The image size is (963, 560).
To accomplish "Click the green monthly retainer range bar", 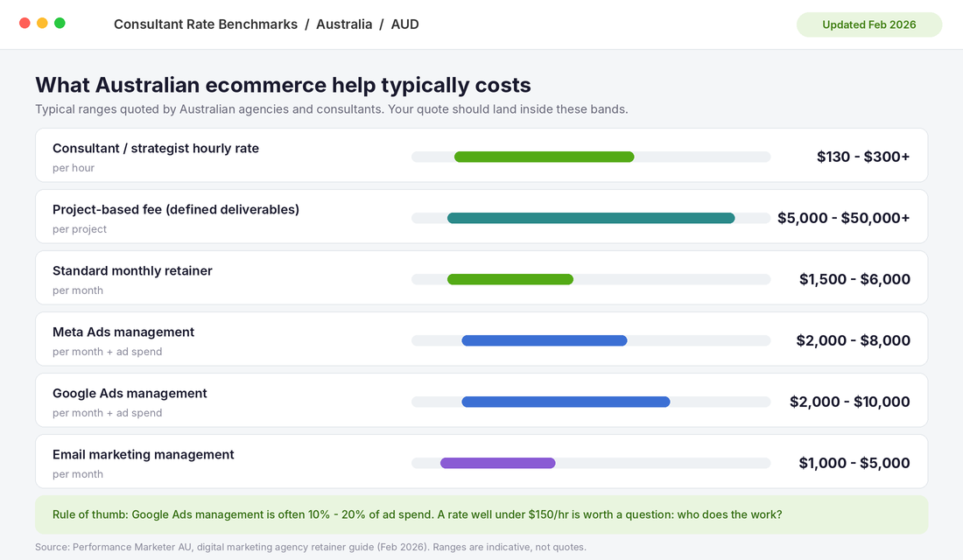I will pos(510,279).
